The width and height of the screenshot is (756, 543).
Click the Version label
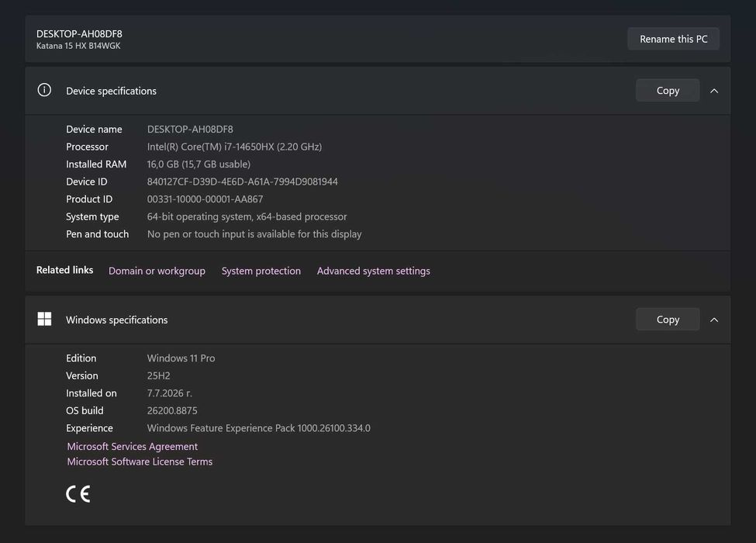click(82, 375)
